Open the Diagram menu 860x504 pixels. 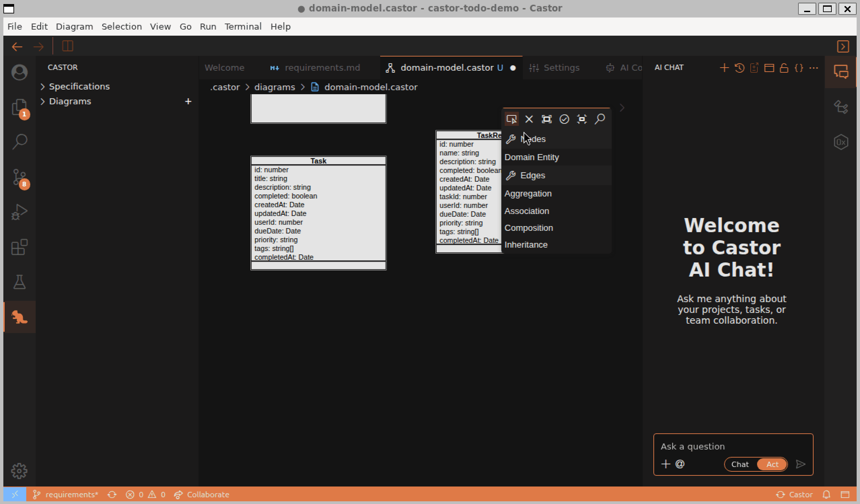pyautogui.click(x=74, y=26)
